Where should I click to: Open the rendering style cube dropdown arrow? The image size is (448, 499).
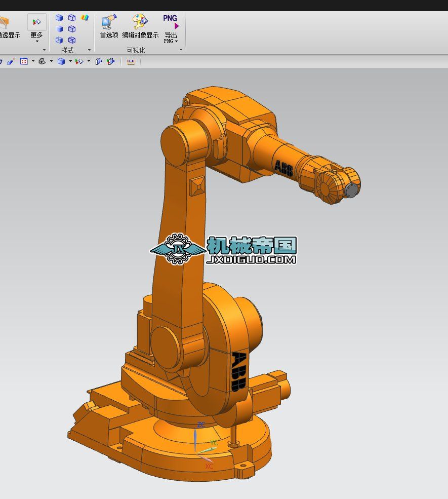(70, 62)
